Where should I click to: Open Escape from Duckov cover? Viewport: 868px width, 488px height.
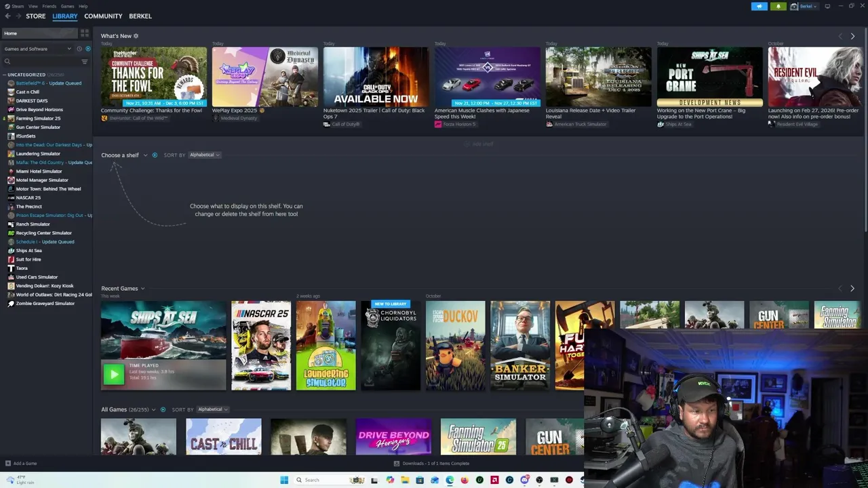coord(456,346)
